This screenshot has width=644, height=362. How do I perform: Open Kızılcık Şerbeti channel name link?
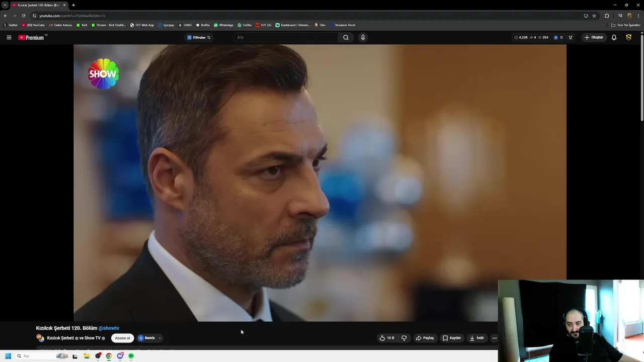[x=60, y=338]
